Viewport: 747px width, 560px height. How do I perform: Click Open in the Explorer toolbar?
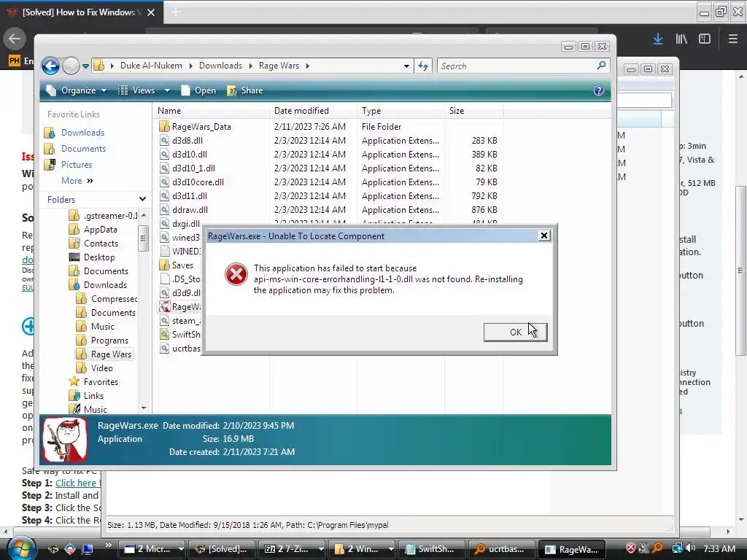click(x=198, y=90)
